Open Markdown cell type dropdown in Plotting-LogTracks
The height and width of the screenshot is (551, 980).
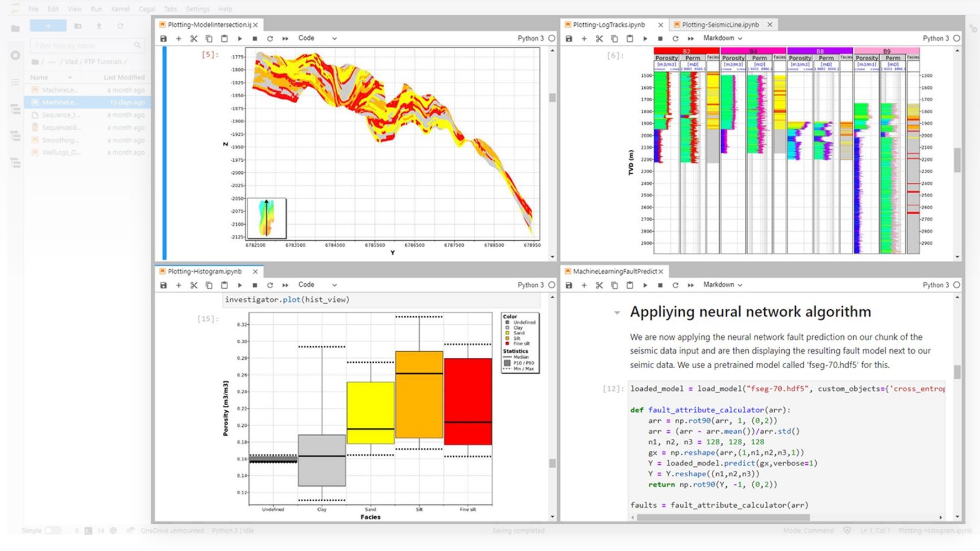coord(723,39)
